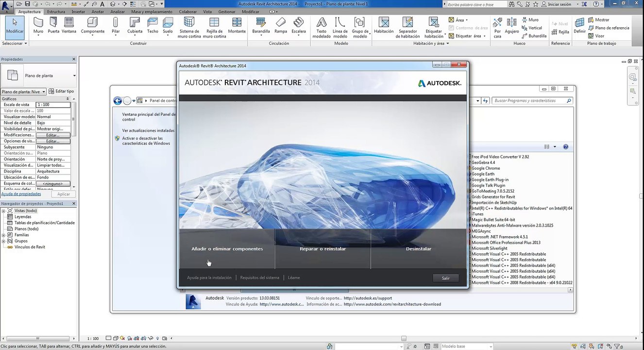Choose Desinstalar in the Revit installer
The width and height of the screenshot is (644, 350).
click(x=419, y=249)
